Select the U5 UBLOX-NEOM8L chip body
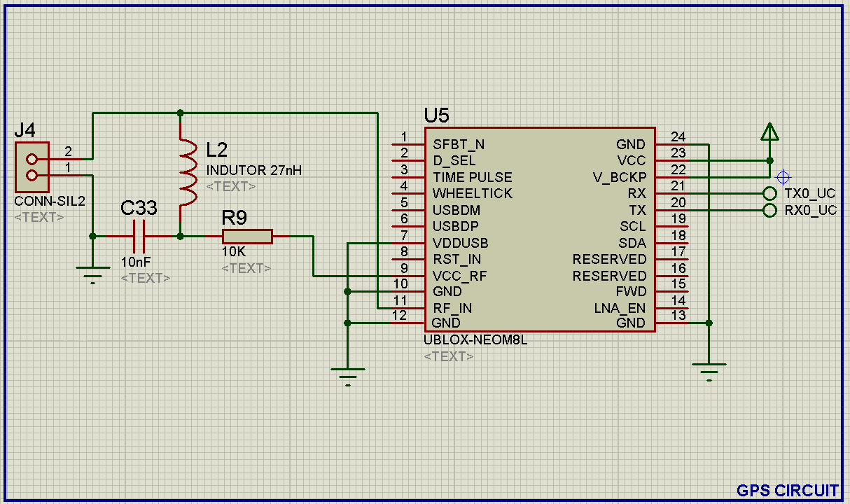The height and width of the screenshot is (504, 850). point(539,230)
